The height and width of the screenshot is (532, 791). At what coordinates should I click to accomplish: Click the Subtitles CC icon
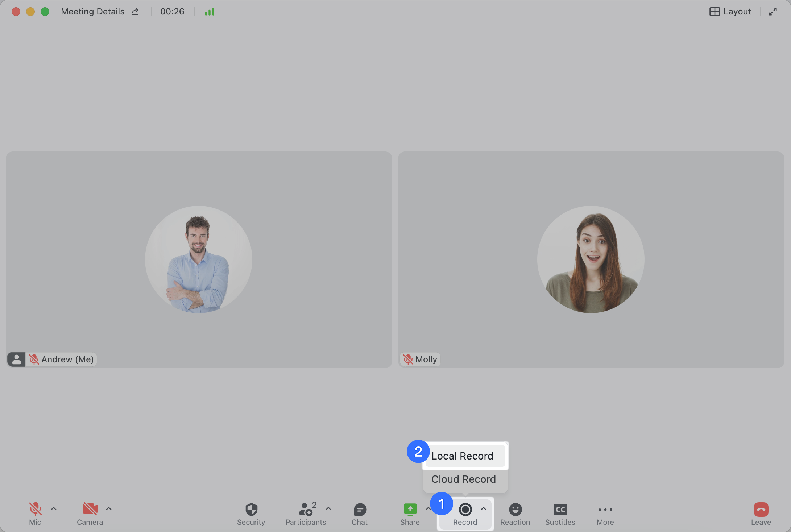coord(560,509)
